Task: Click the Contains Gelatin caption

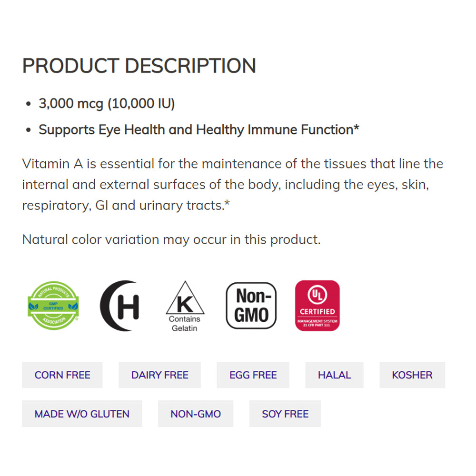Action: [185, 324]
